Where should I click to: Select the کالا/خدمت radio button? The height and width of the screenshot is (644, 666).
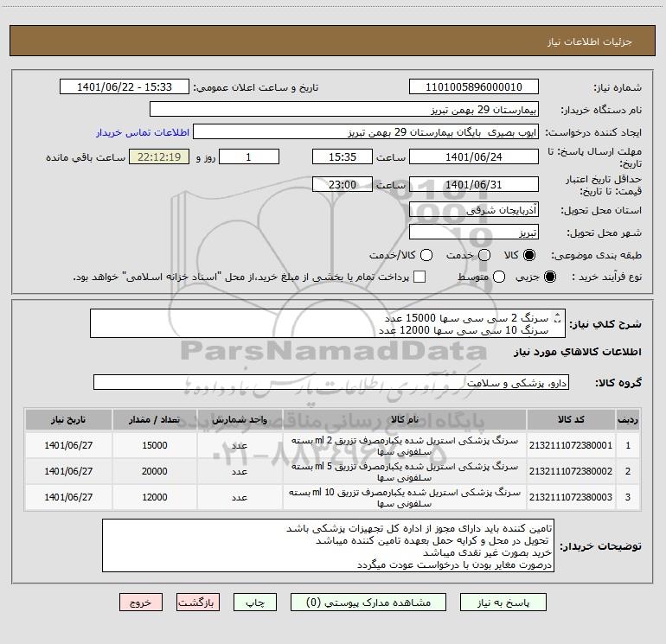click(426, 255)
